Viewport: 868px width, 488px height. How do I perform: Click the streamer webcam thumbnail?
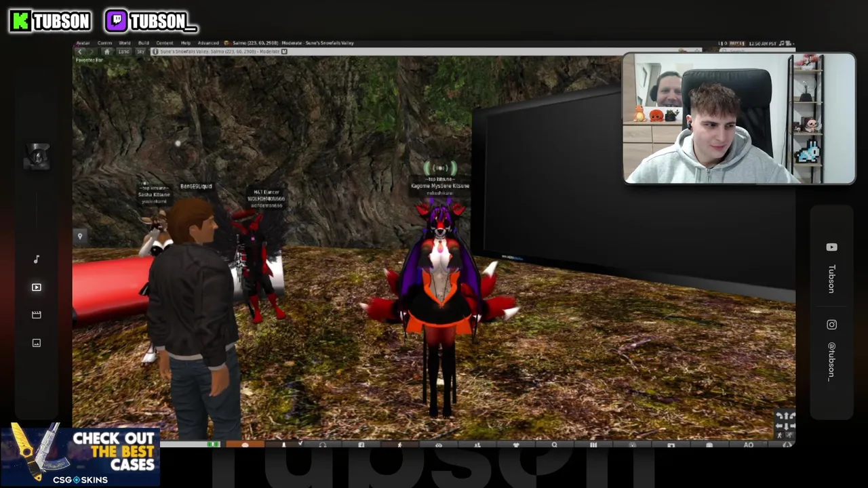(739, 119)
